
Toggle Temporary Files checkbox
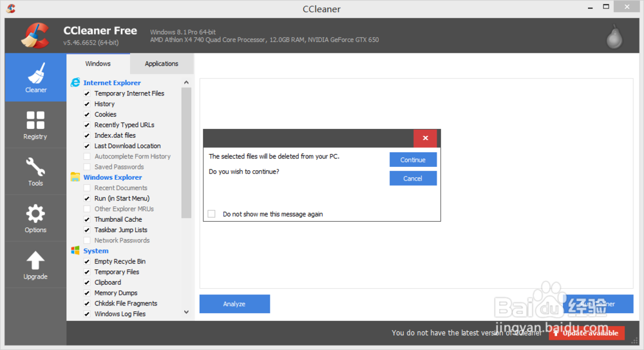coord(87,272)
